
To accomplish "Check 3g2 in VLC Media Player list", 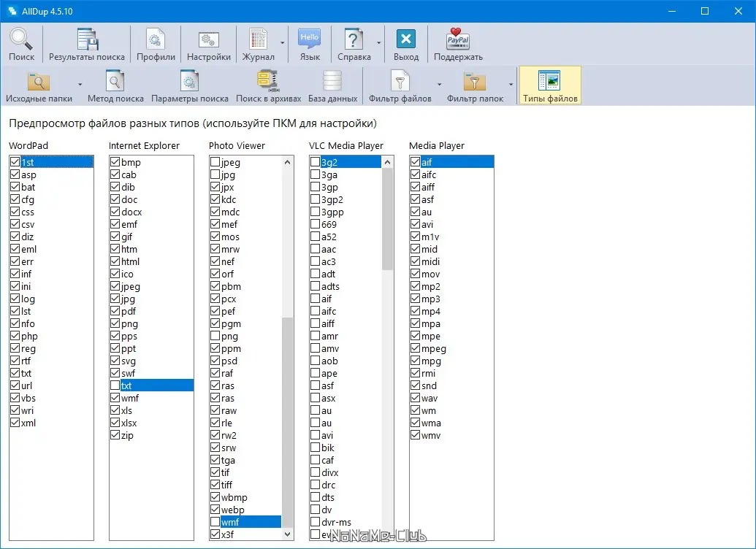I will tap(316, 162).
